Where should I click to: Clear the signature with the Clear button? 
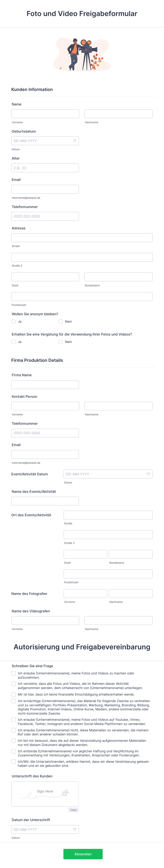73,810
